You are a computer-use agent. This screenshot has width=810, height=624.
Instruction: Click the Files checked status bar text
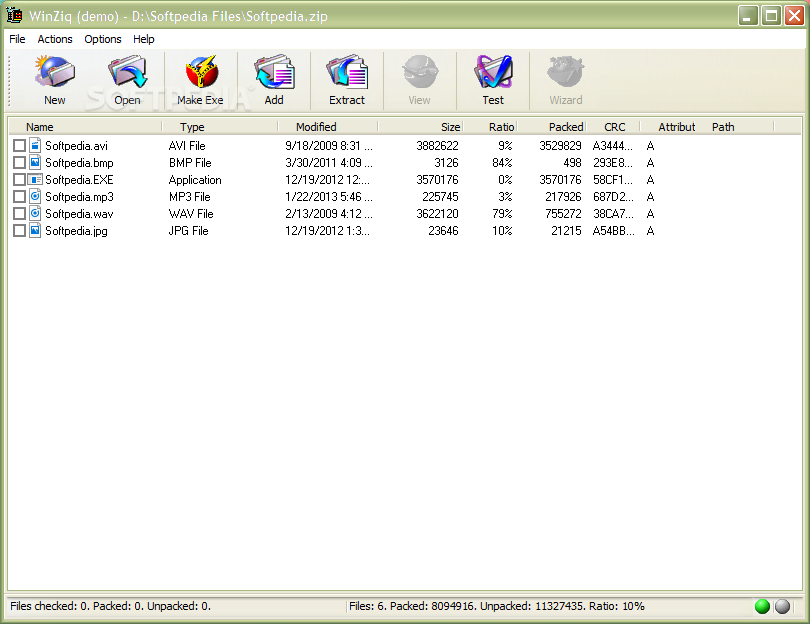tap(111, 606)
